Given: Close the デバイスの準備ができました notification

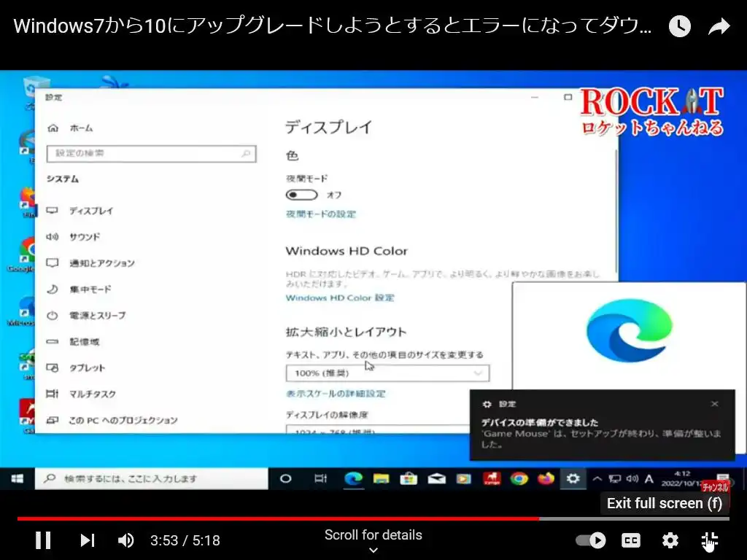Looking at the screenshot, I should [715, 404].
